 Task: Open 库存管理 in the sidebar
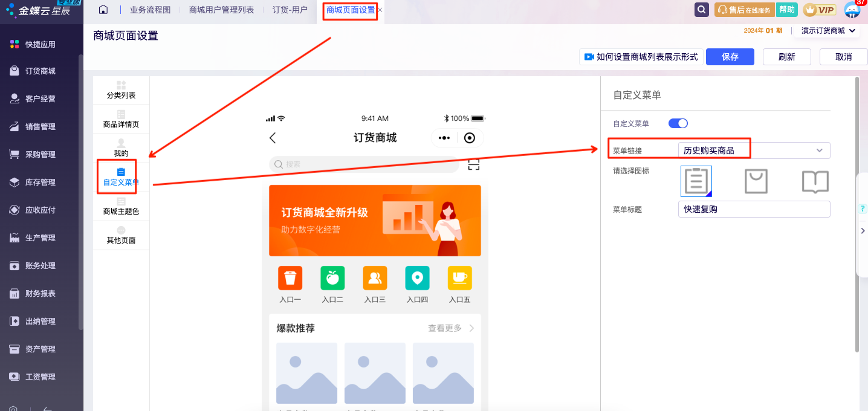pyautogui.click(x=40, y=182)
